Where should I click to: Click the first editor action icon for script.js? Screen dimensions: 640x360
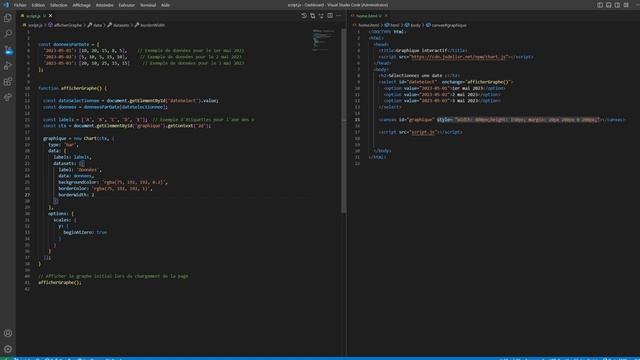point(304,16)
